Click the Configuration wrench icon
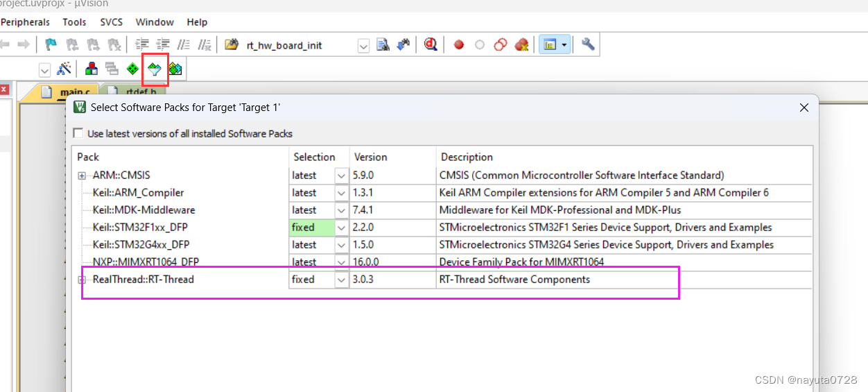This screenshot has height=392, width=868. click(x=588, y=44)
